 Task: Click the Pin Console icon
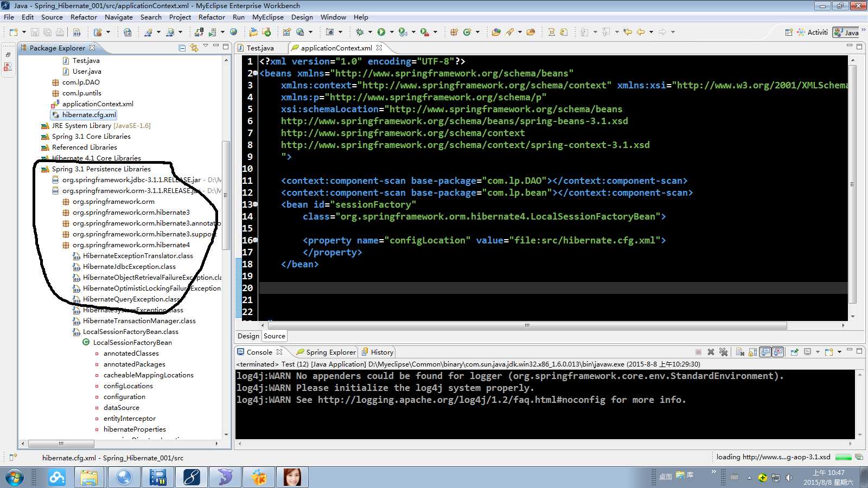[794, 352]
